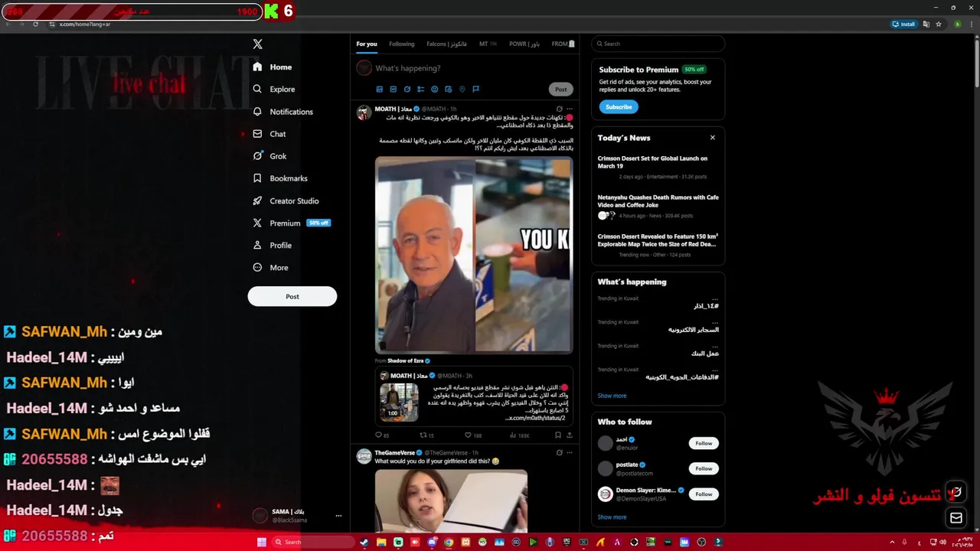Switch to the For you tab
The height and width of the screenshot is (551, 980).
click(x=366, y=44)
